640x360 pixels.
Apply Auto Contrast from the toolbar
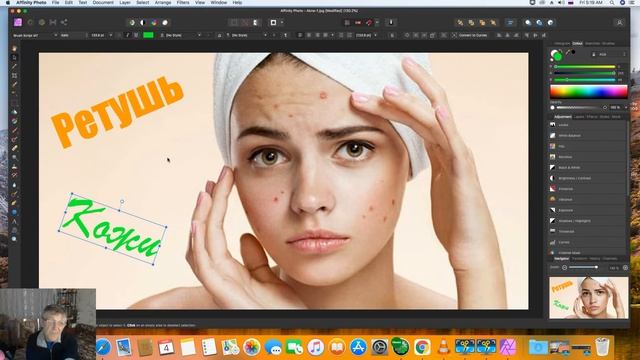coord(142,22)
